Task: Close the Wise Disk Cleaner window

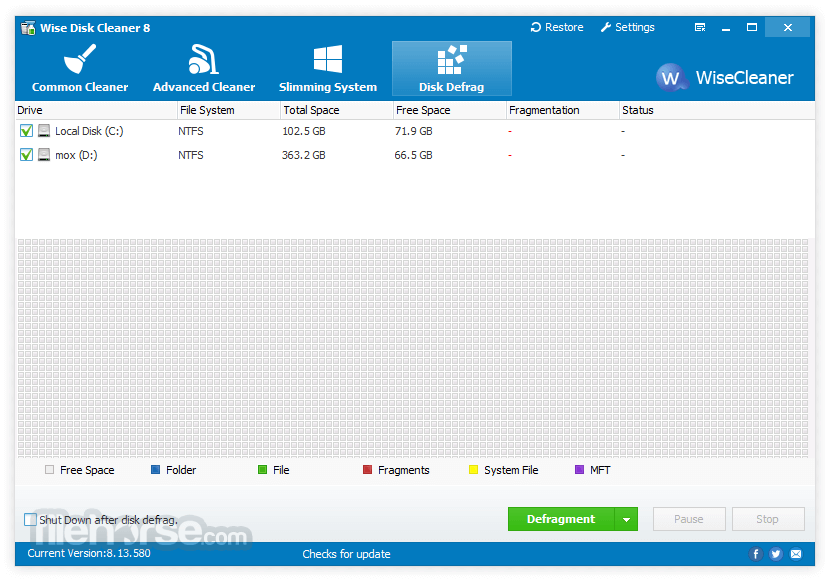Action: (787, 27)
